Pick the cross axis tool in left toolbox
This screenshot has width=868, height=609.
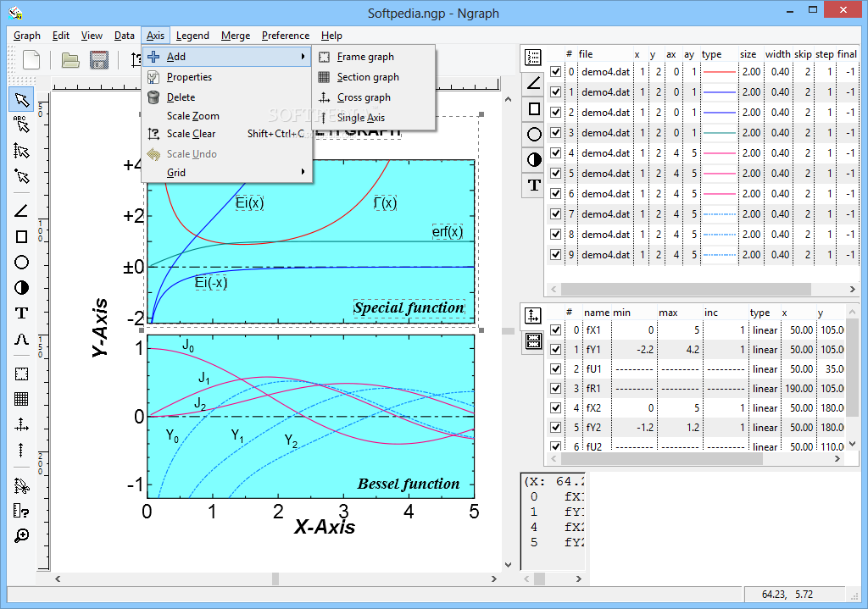tap(21, 425)
